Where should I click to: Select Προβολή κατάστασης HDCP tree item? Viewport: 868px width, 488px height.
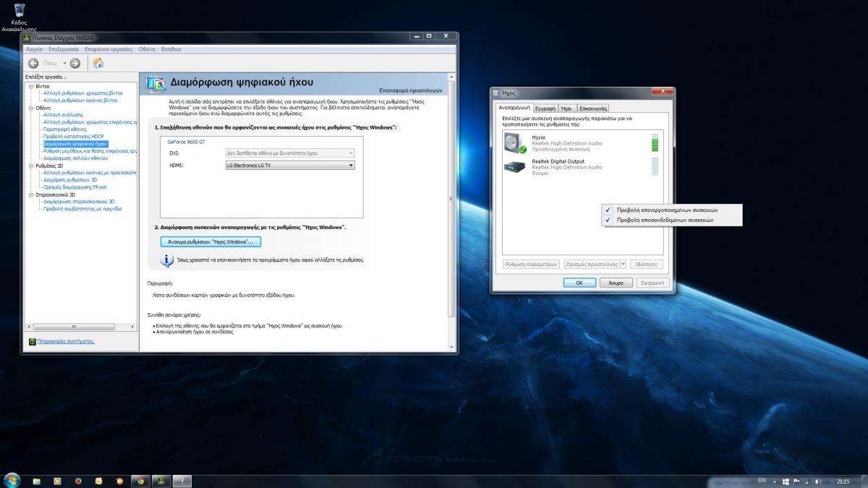(x=73, y=137)
